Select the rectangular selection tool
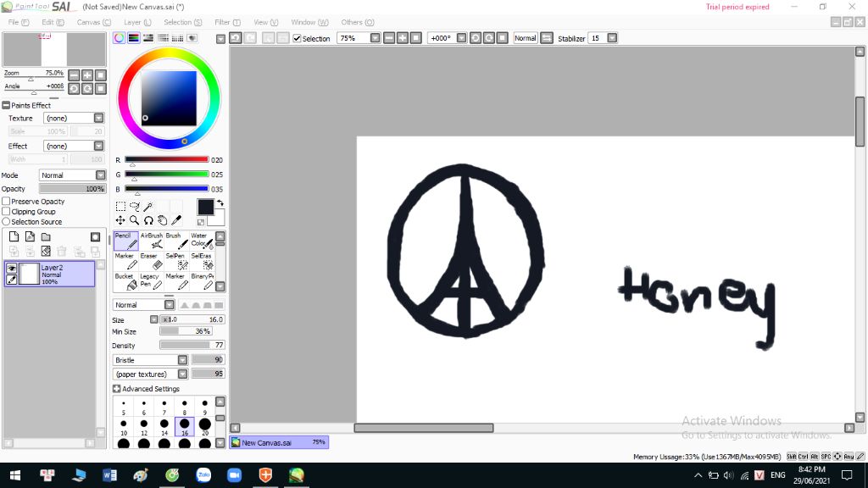Image resolution: width=868 pixels, height=488 pixels. click(x=120, y=207)
